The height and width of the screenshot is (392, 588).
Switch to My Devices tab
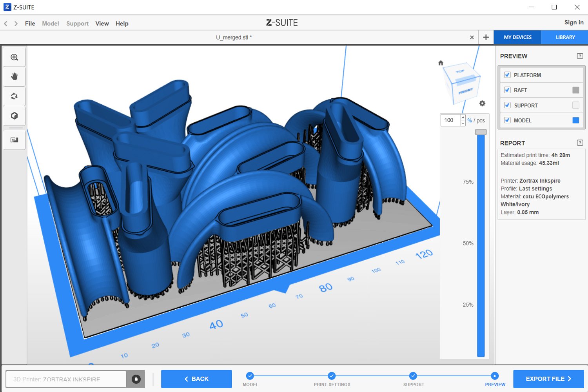518,37
